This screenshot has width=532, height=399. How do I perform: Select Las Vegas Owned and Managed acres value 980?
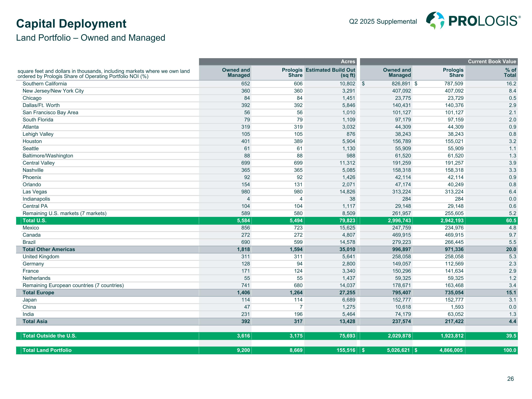pyautogui.click(x=246, y=192)
